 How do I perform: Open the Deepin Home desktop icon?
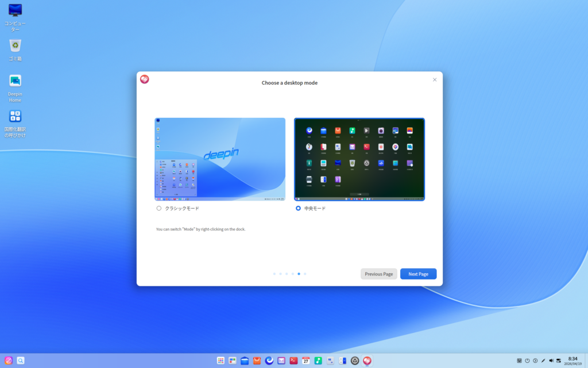[15, 81]
